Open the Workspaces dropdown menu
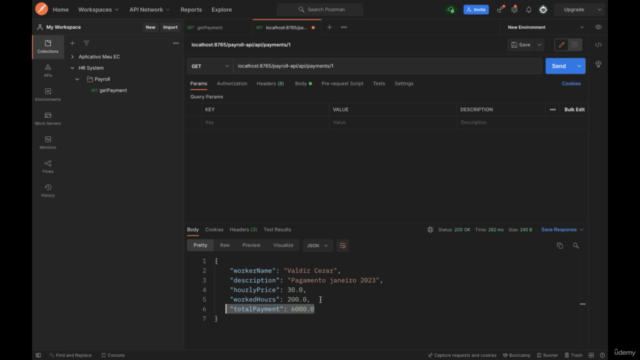 coord(98,9)
